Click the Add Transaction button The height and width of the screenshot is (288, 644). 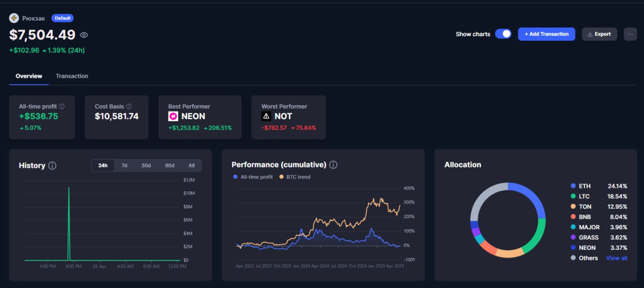point(546,34)
